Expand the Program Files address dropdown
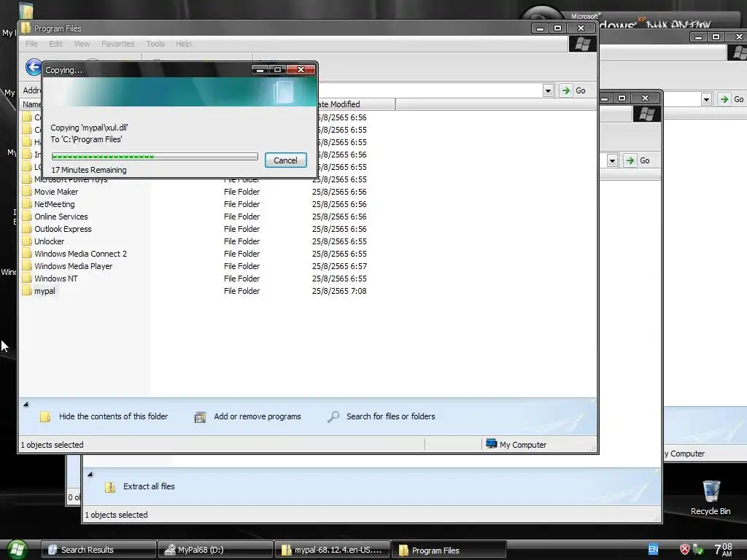The image size is (747, 560). (x=548, y=90)
